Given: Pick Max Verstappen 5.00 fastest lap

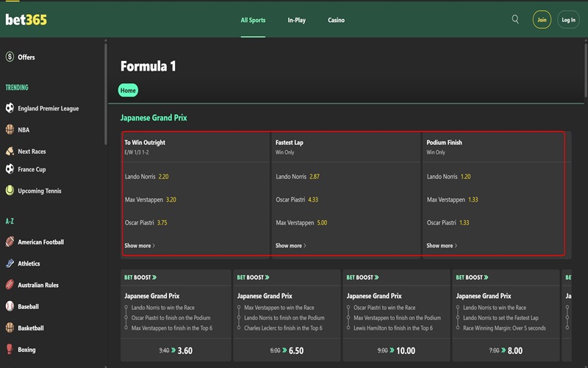Looking at the screenshot, I should tap(301, 223).
